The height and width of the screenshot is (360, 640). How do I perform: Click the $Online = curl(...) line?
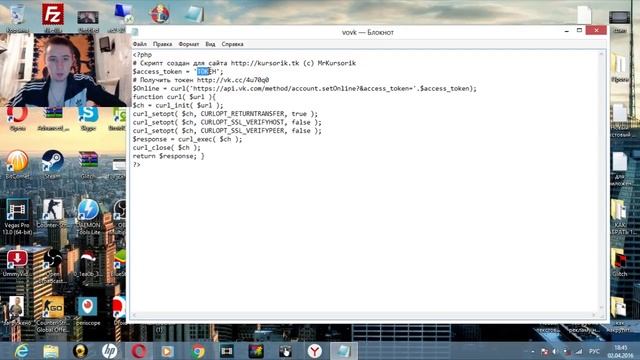click(304, 89)
